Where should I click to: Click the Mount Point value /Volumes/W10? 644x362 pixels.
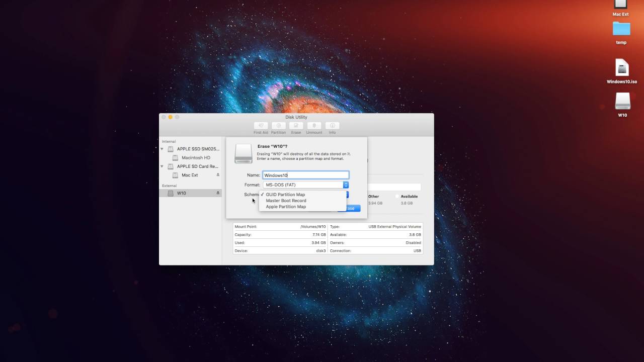313,227
